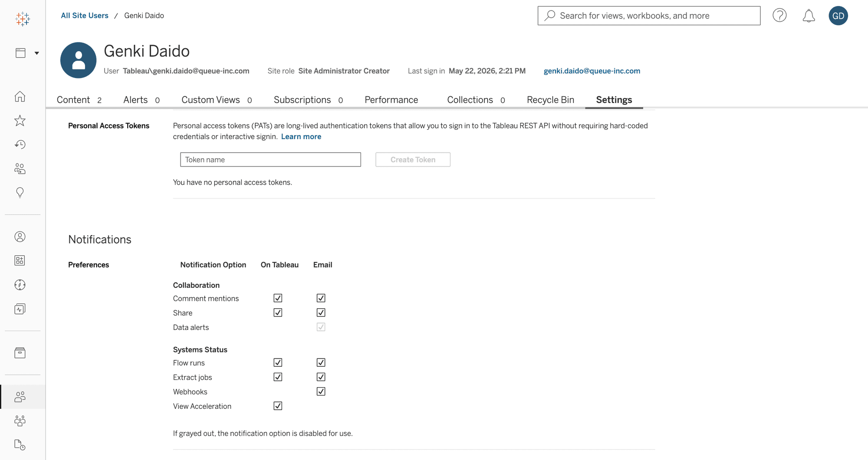Screen dimensions: 868x460
Task: Toggle Extract jobs Email checkbox
Action: point(321,377)
